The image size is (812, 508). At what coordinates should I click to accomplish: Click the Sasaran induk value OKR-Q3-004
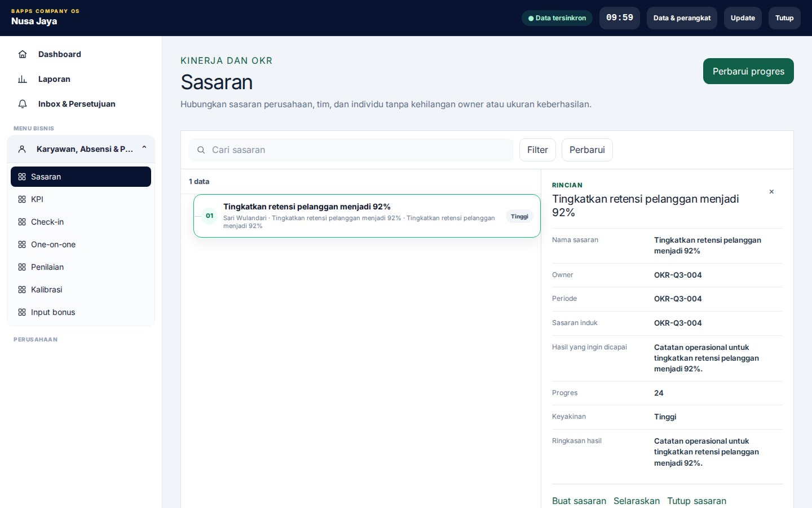(x=678, y=323)
